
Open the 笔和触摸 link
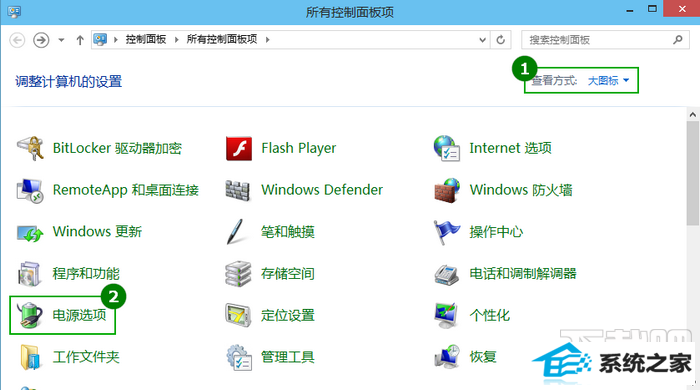[288, 232]
